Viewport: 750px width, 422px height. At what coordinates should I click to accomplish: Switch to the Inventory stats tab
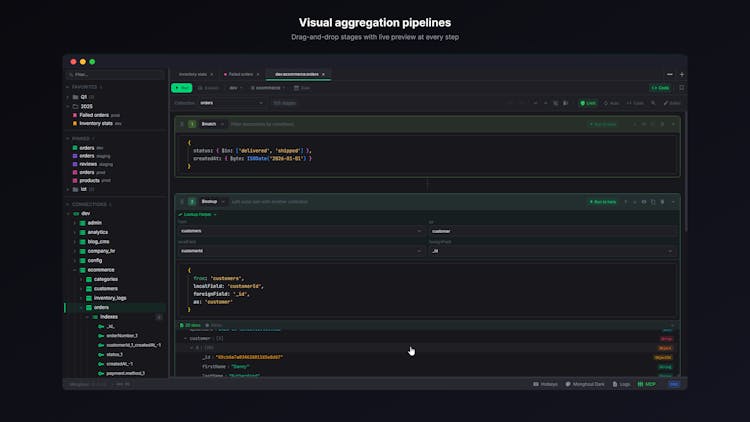tap(192, 74)
